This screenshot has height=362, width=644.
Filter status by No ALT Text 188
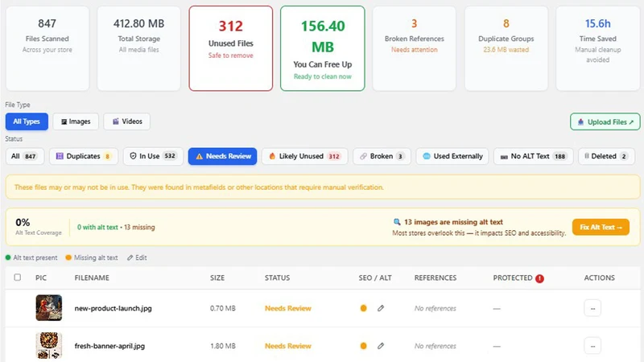[x=533, y=156]
